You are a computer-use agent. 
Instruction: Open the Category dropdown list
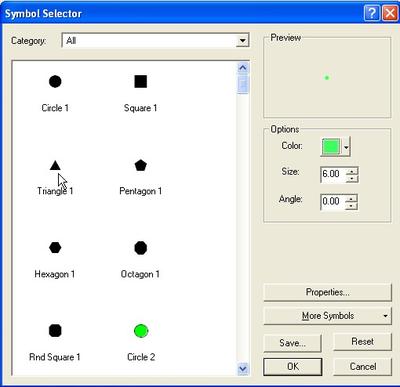242,41
